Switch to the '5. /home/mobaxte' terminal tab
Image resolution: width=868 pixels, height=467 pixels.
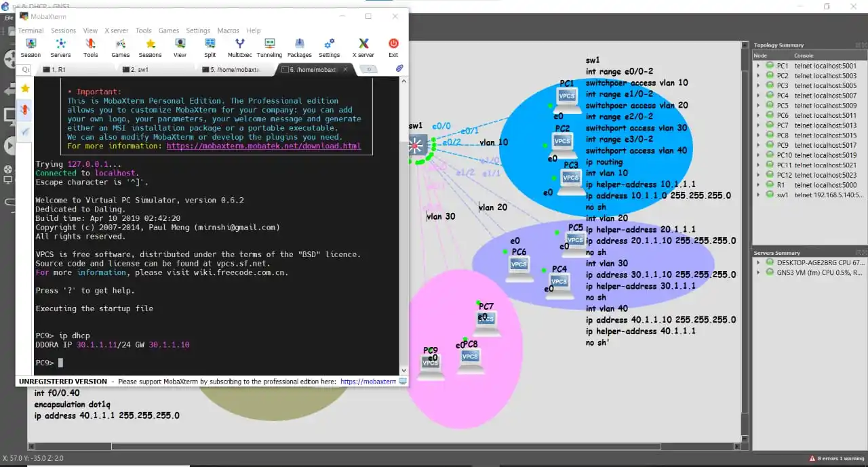[234, 69]
